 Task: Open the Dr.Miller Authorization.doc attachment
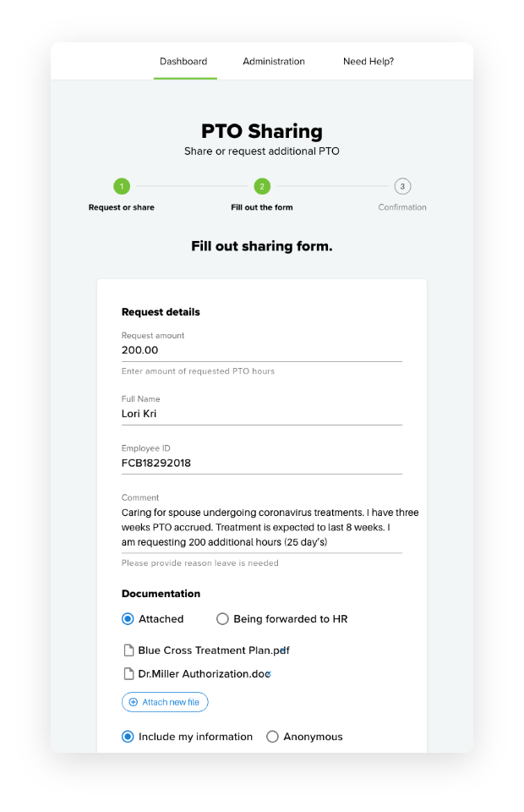click(x=205, y=674)
